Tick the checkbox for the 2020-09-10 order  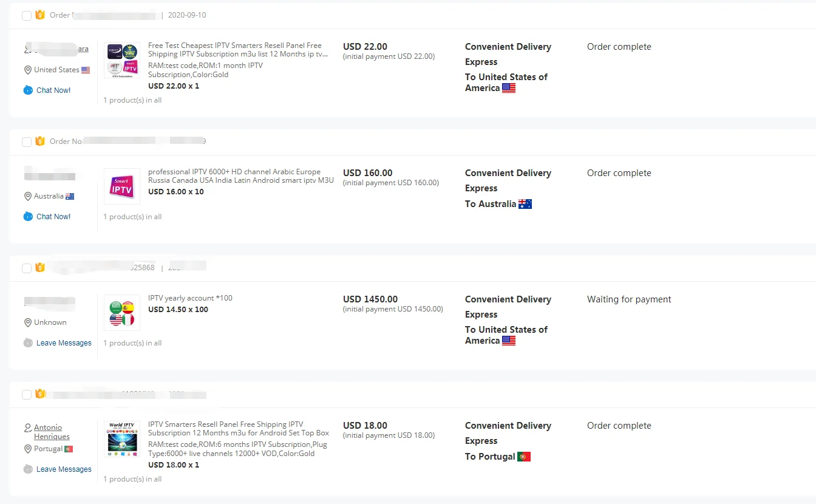[x=27, y=15]
